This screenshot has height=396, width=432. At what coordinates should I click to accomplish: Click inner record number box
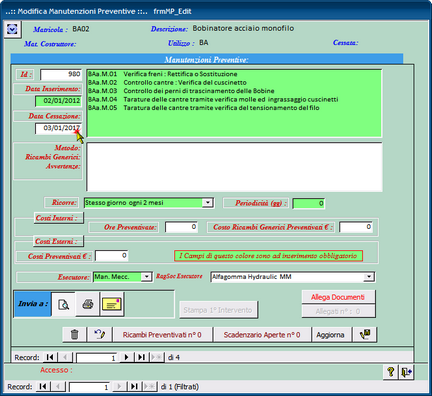coord(96,358)
